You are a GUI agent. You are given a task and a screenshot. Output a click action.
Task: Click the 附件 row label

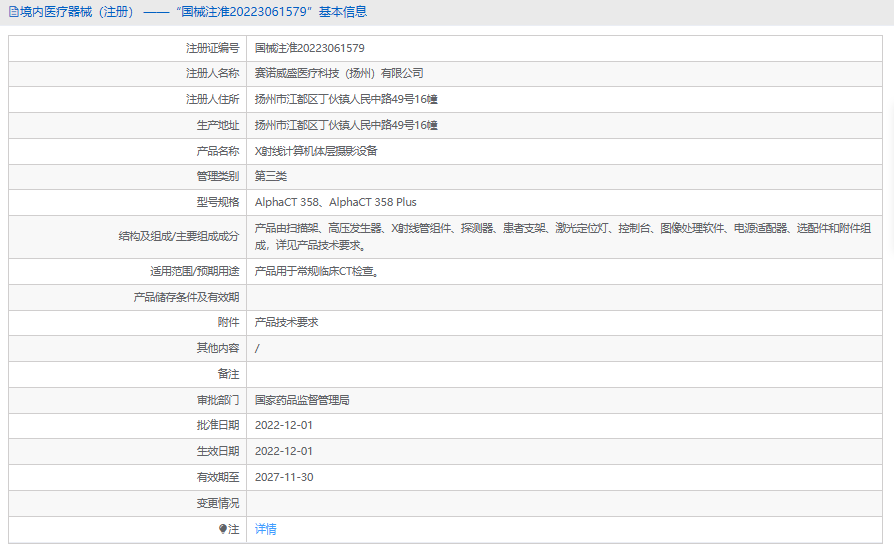[229, 322]
